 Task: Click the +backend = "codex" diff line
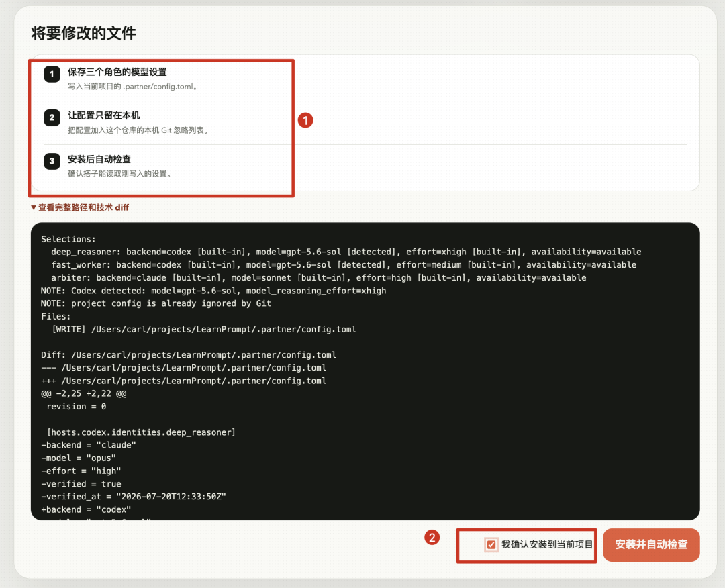click(x=86, y=509)
